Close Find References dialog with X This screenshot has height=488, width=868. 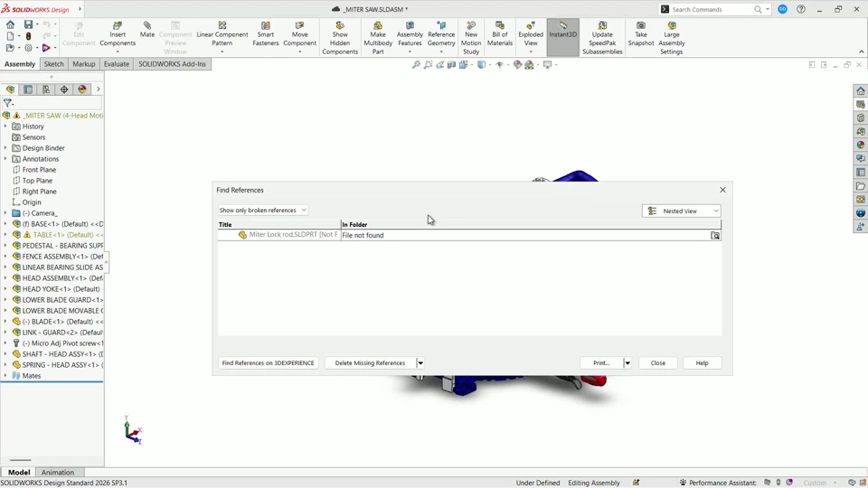[722, 190]
